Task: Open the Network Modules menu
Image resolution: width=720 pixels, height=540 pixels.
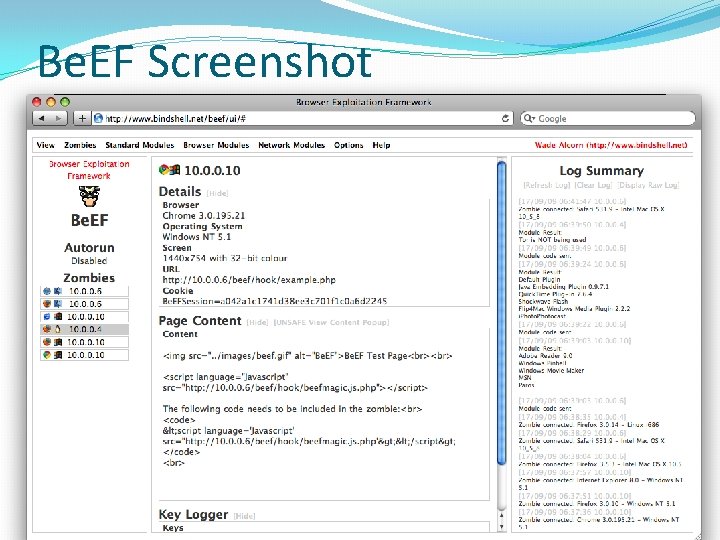Action: click(291, 145)
